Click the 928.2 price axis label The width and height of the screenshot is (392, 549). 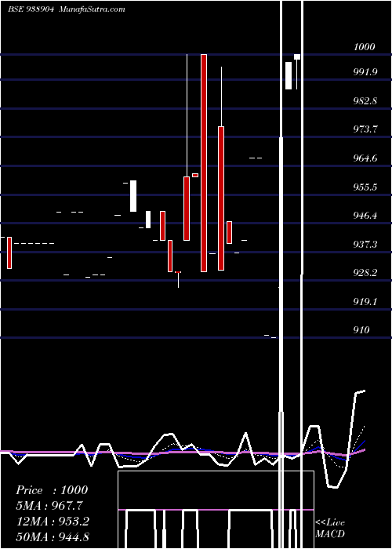[365, 273]
